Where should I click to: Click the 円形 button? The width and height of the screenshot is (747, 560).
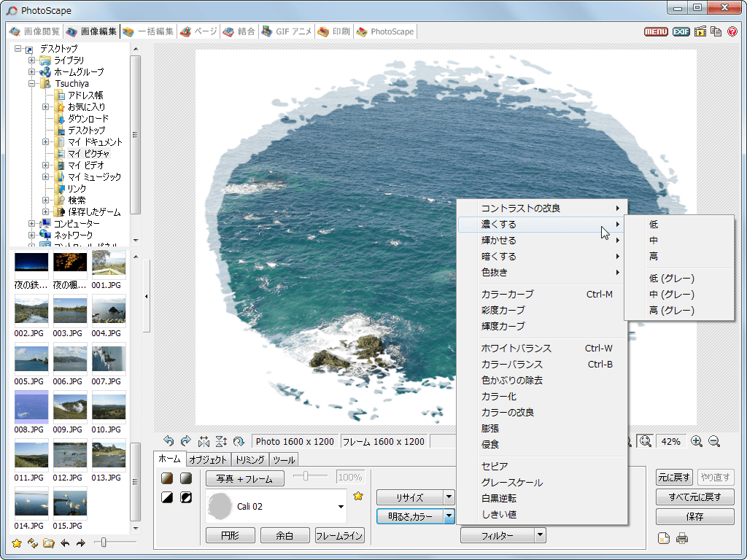230,536
